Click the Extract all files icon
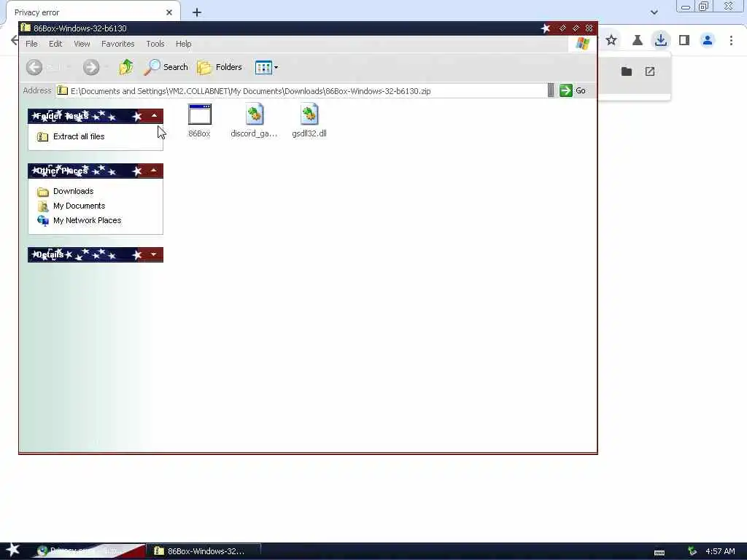This screenshot has width=747, height=560. click(42, 136)
